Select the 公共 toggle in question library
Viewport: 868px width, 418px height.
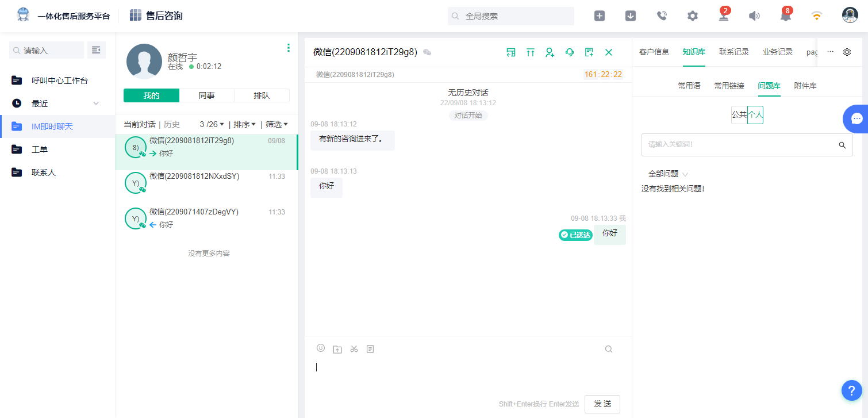point(739,115)
